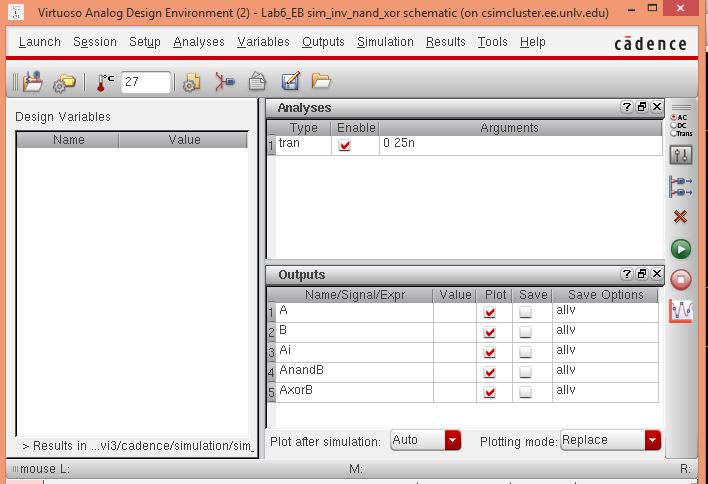
Task: Click the Name column header in Design Variables
Action: [x=68, y=140]
